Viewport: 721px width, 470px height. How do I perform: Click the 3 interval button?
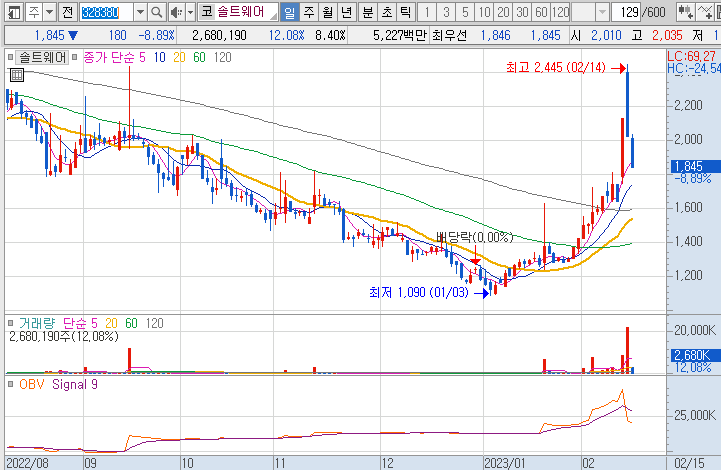(446, 12)
